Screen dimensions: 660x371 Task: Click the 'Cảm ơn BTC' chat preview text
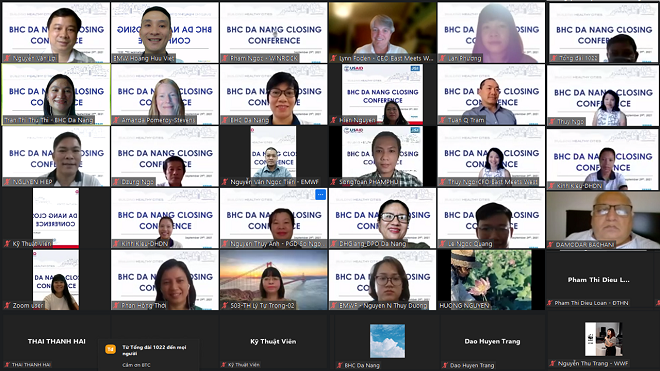click(136, 365)
